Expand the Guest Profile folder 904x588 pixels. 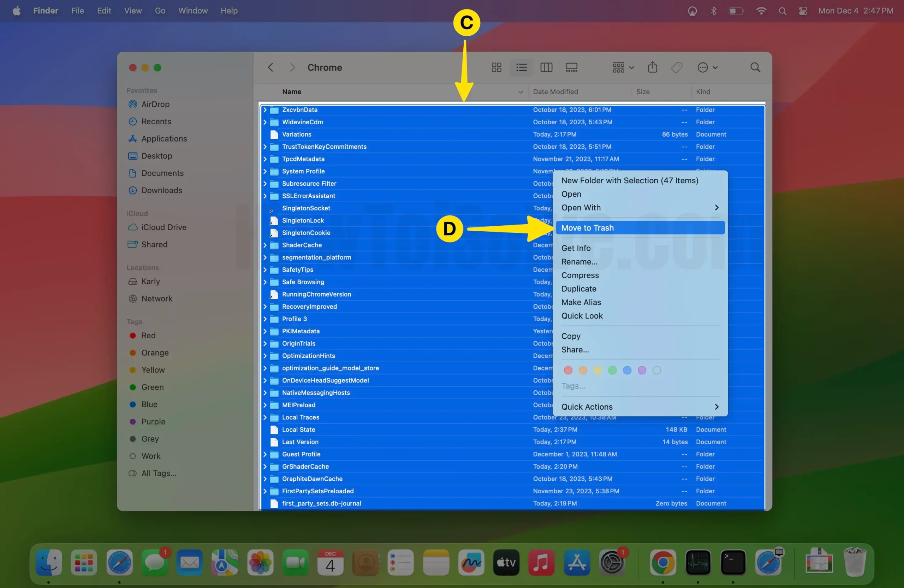pos(265,454)
